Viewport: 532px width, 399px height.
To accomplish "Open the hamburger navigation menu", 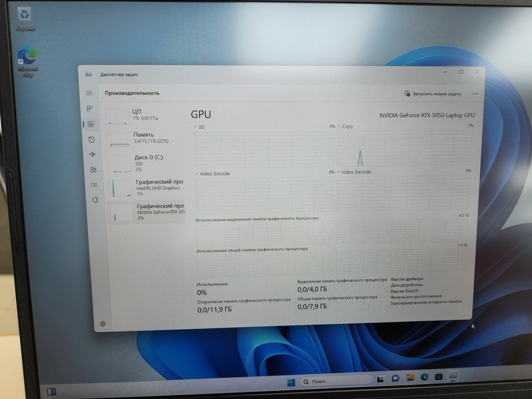I will (89, 93).
